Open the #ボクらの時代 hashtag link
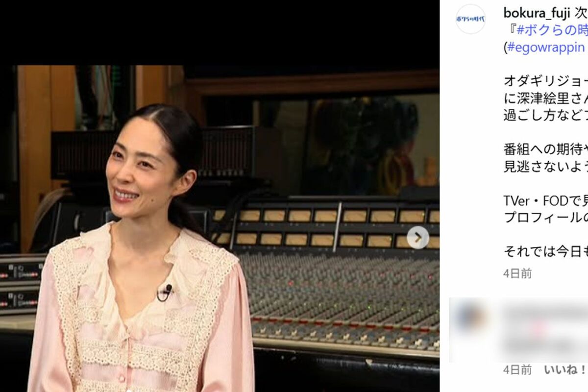The height and width of the screenshot is (392, 588). pos(551,29)
